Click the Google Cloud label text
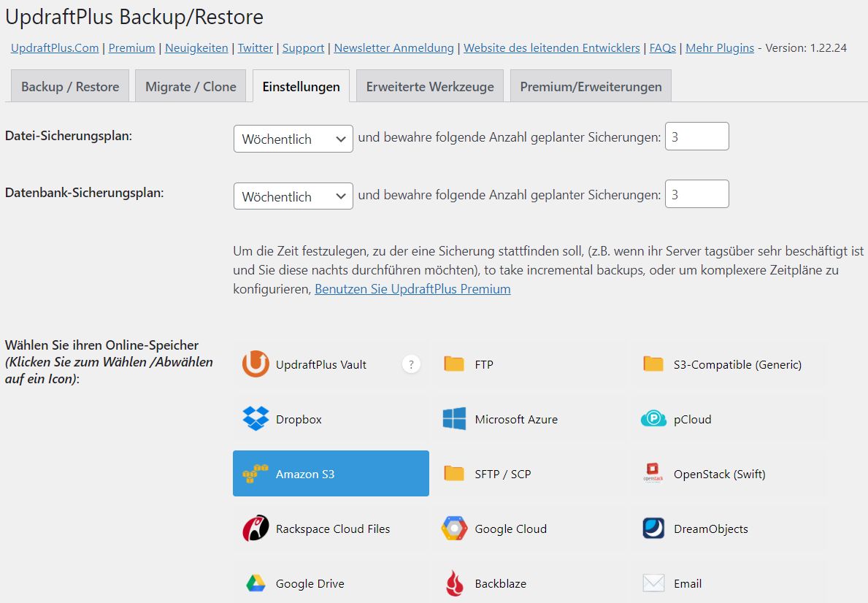The image size is (868, 603). [x=510, y=529]
